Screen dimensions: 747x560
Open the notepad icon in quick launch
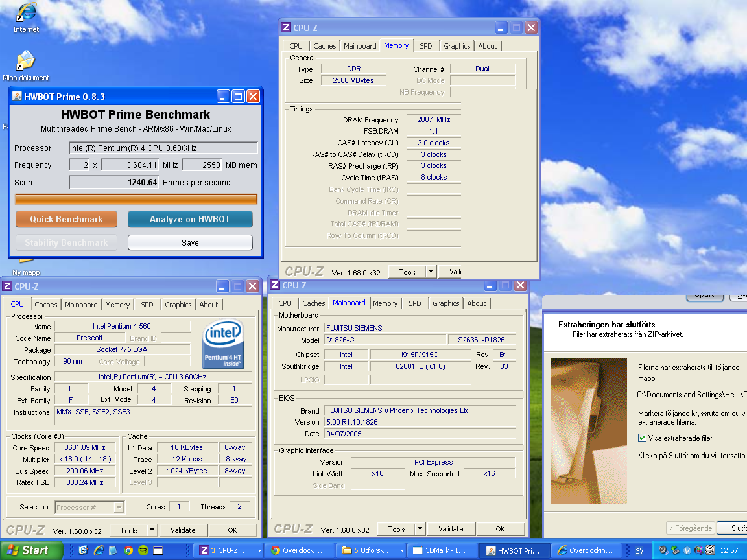pyautogui.click(x=113, y=550)
